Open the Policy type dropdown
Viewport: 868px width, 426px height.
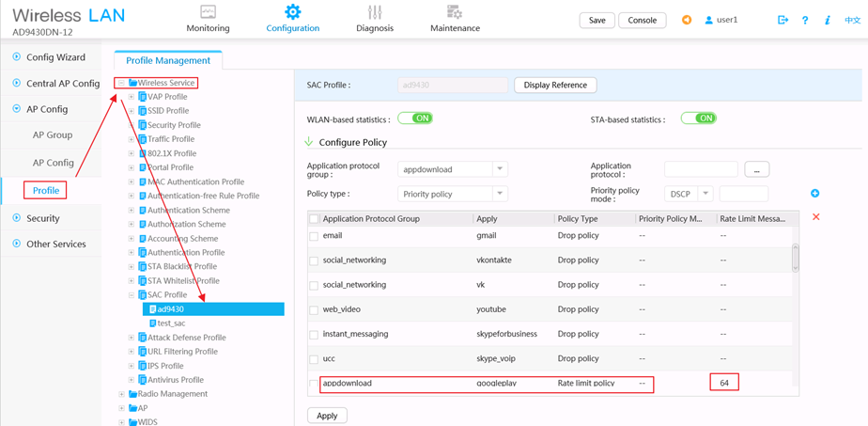[500, 194]
